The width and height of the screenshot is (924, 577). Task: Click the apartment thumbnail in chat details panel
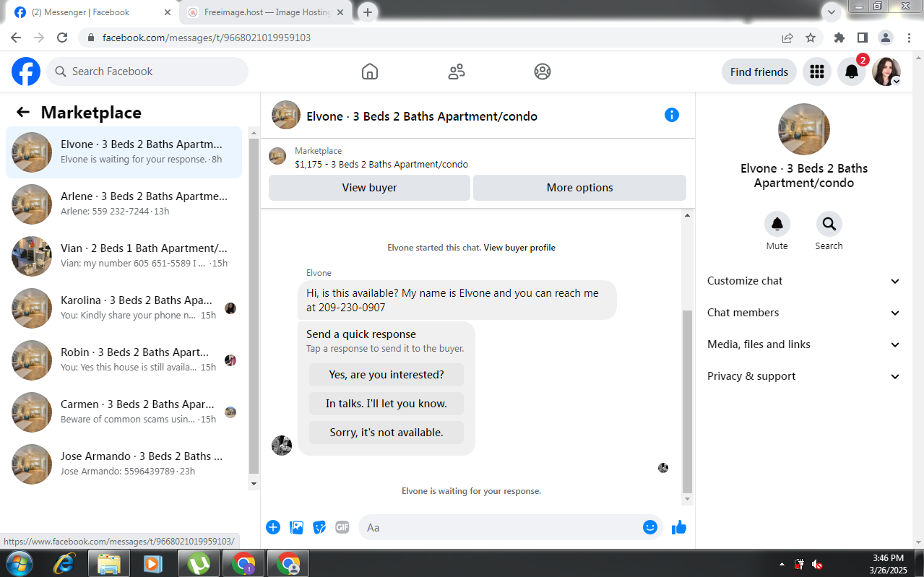tap(804, 129)
